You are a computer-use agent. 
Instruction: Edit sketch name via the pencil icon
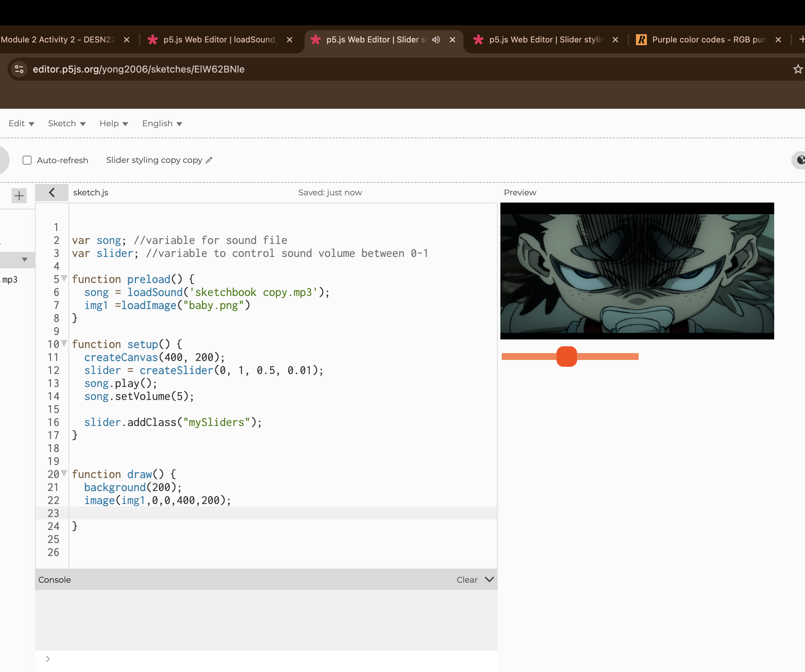click(x=209, y=160)
